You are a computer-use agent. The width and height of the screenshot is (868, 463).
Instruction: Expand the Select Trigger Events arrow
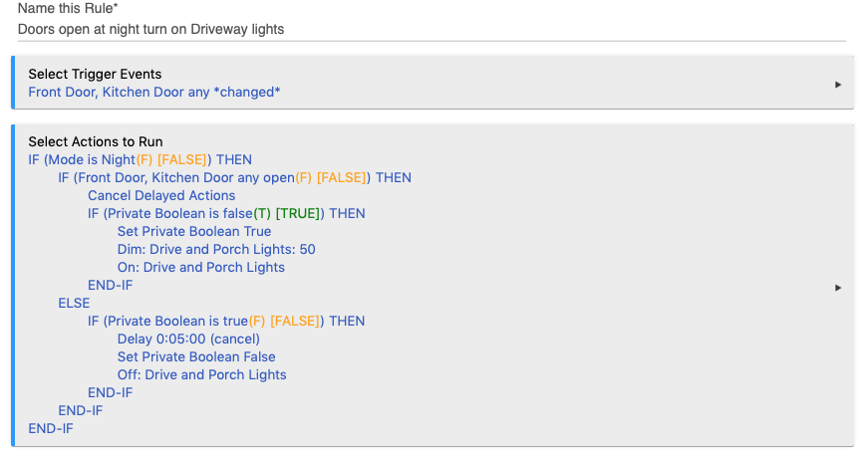coord(837,85)
